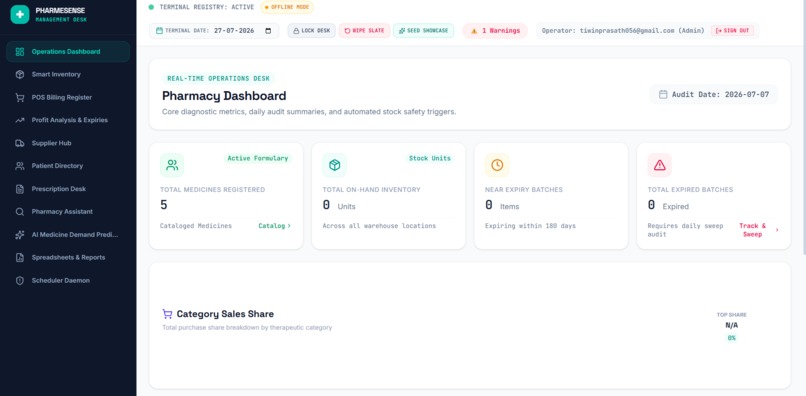Click the Patient Directory people icon
Image resolution: width=806 pixels, height=396 pixels.
coord(20,166)
